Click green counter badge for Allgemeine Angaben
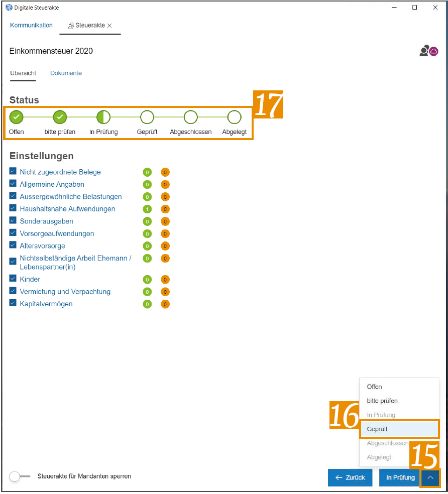 click(x=147, y=185)
